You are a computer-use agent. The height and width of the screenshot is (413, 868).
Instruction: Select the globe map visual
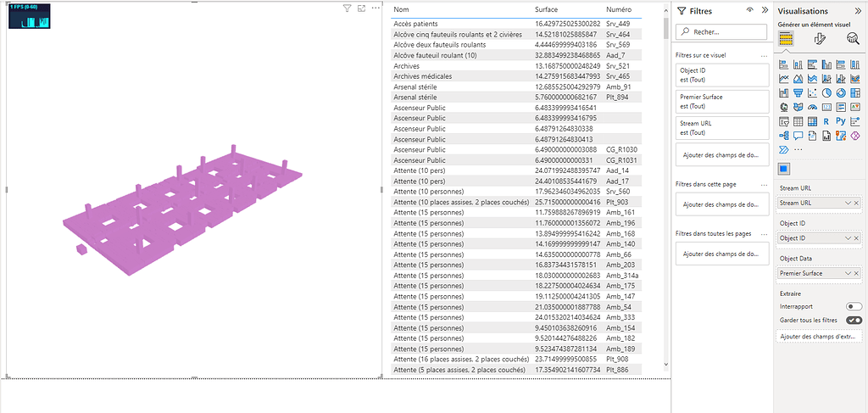click(x=784, y=107)
